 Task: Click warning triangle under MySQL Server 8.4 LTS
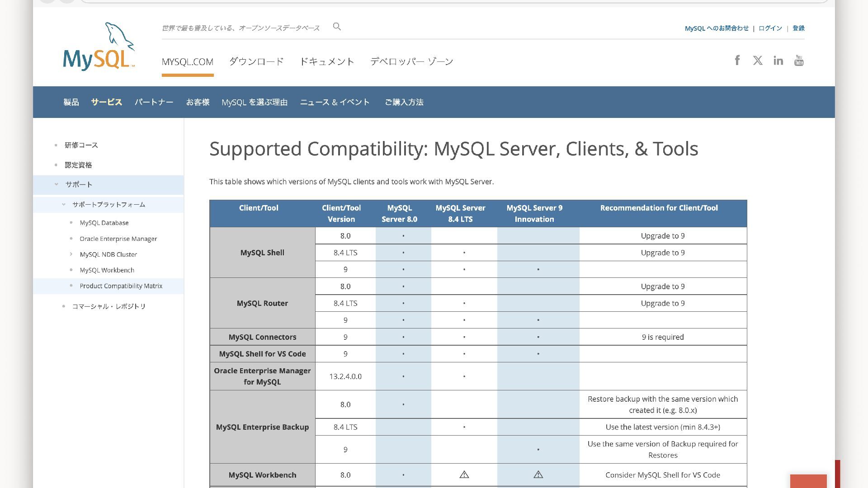[x=464, y=474]
